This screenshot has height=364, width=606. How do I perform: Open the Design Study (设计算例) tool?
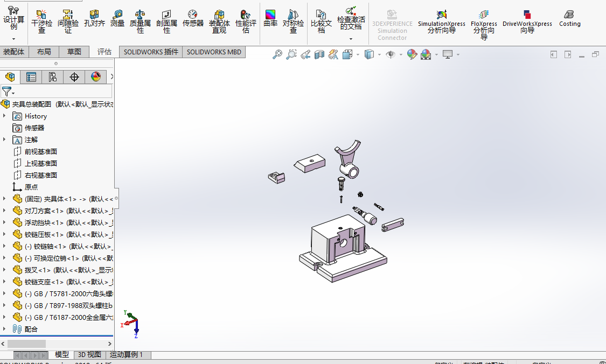click(x=13, y=18)
